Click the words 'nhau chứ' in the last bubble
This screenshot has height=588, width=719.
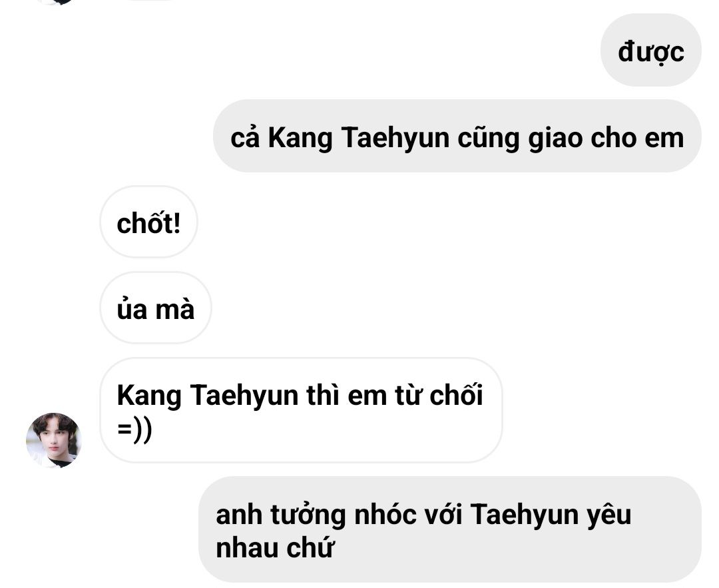(274, 547)
